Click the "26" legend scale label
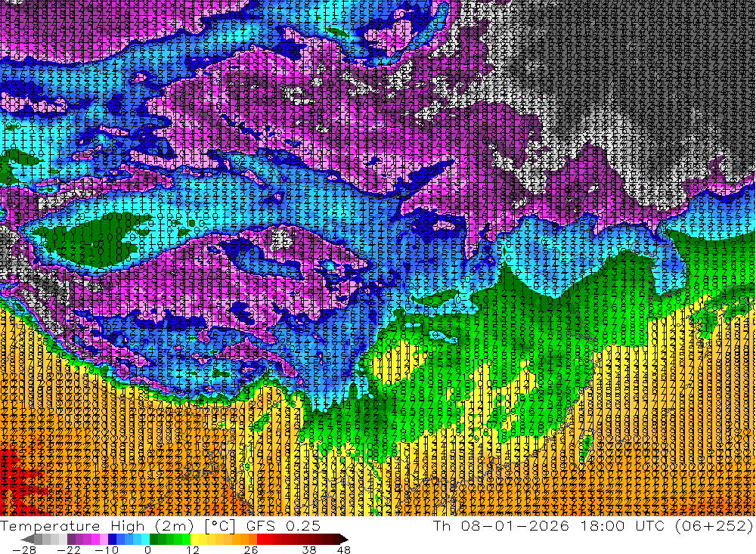756x554 pixels. tap(251, 550)
